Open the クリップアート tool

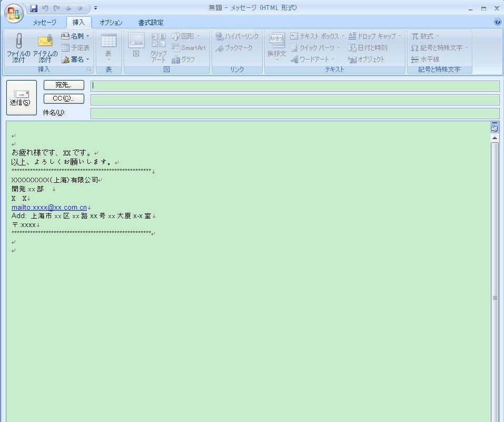pyautogui.click(x=157, y=47)
